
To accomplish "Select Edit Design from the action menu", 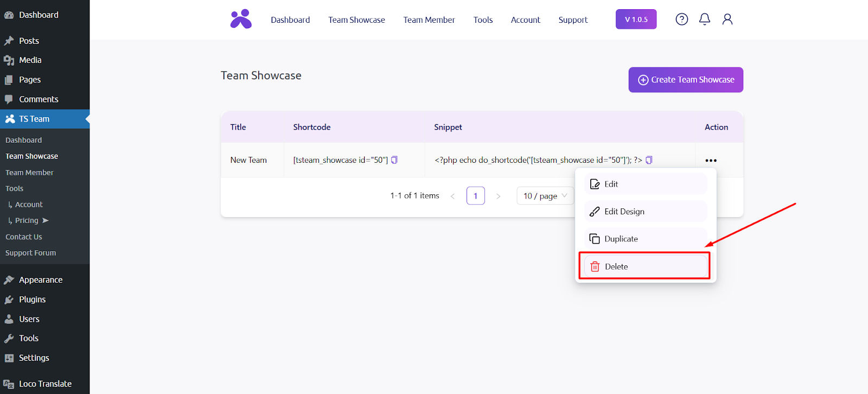I will pos(624,212).
